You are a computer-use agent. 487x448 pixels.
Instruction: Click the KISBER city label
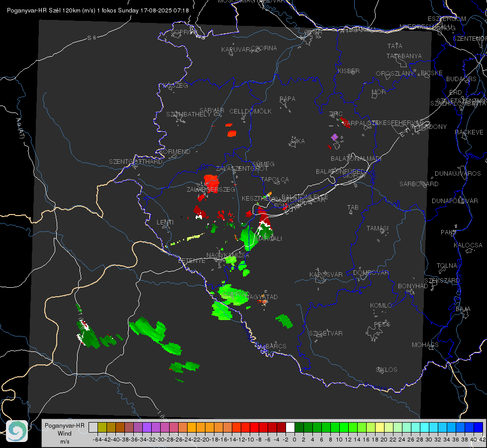[349, 71]
